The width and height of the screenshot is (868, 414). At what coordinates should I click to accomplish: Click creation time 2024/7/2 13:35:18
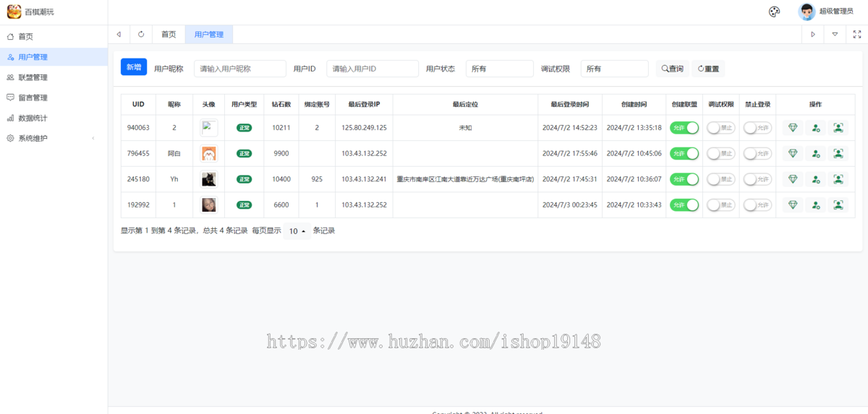click(634, 128)
